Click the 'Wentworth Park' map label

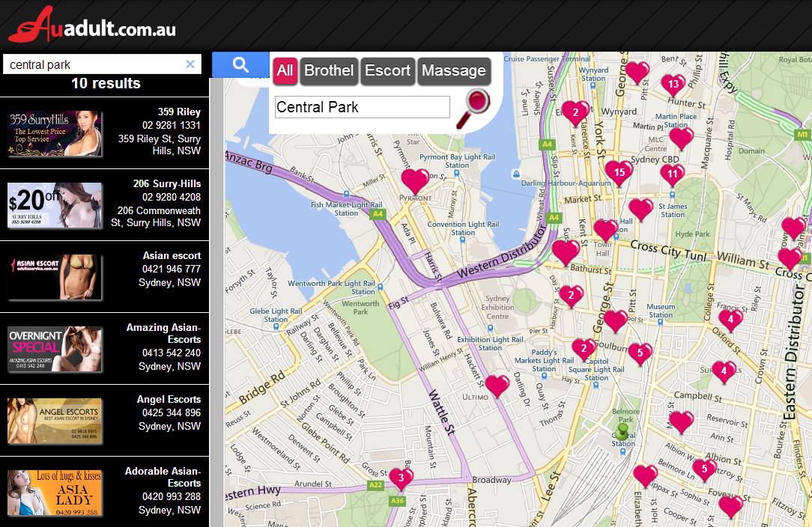coord(360,308)
